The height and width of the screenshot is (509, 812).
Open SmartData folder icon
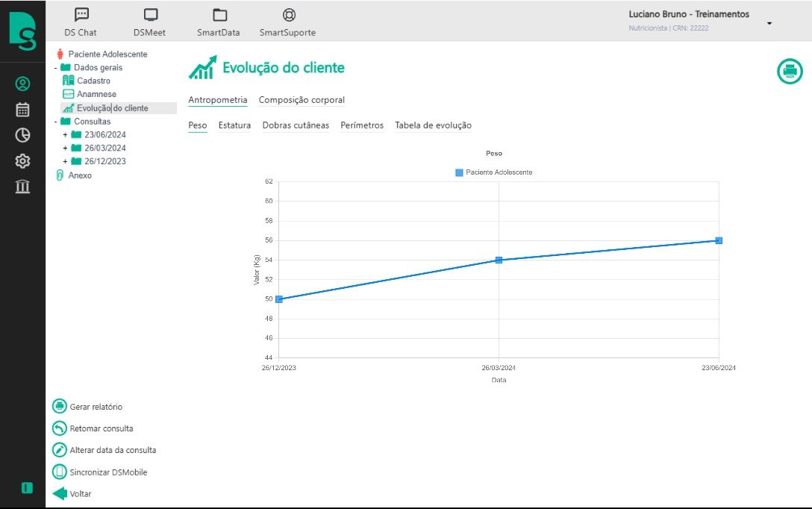pos(219,22)
